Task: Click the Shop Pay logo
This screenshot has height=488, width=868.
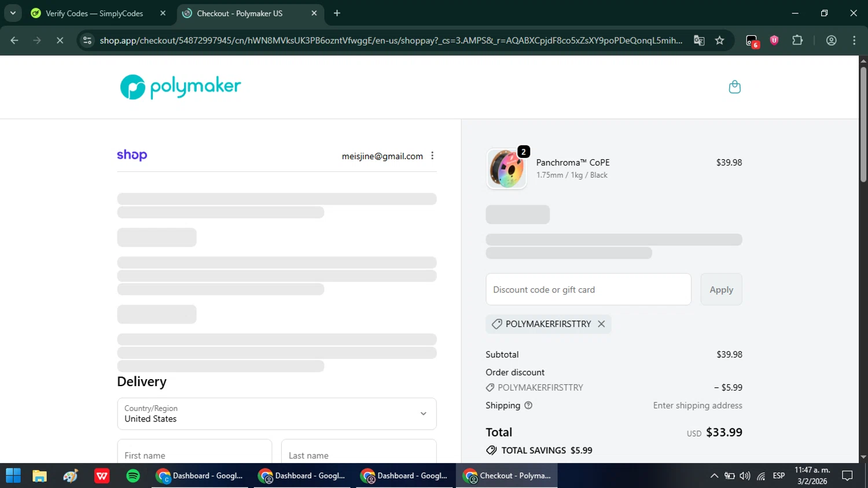Action: [132, 155]
